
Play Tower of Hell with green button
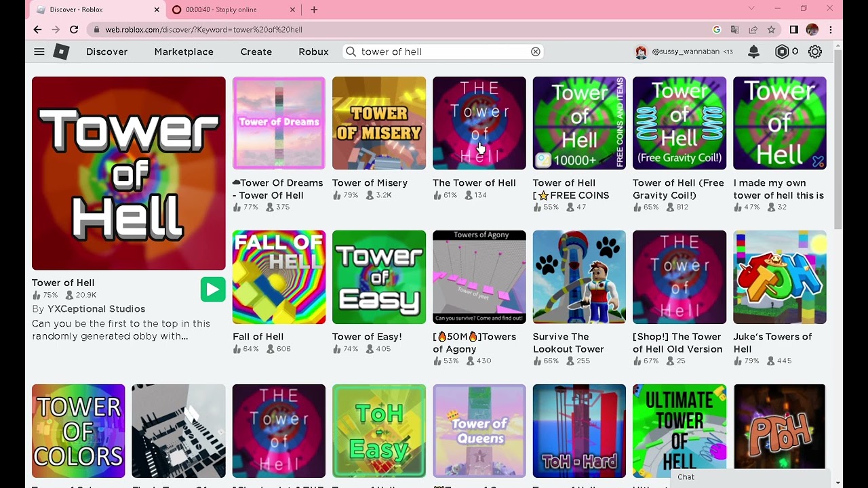[x=213, y=289]
